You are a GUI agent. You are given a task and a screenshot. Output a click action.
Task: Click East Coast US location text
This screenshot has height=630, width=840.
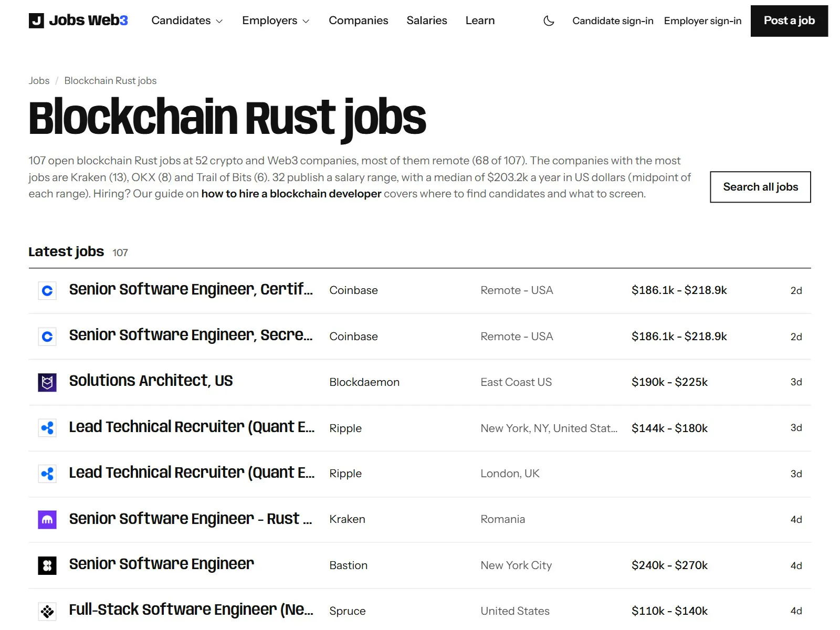[516, 382]
